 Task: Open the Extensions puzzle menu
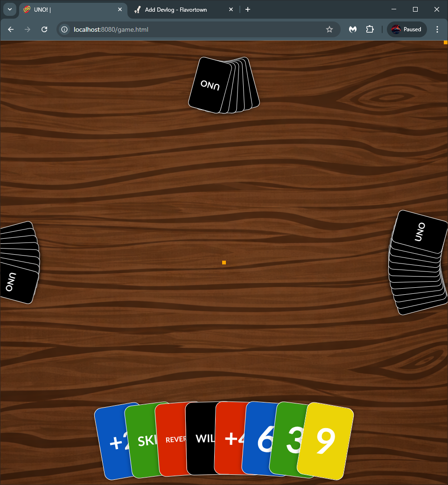tap(370, 29)
